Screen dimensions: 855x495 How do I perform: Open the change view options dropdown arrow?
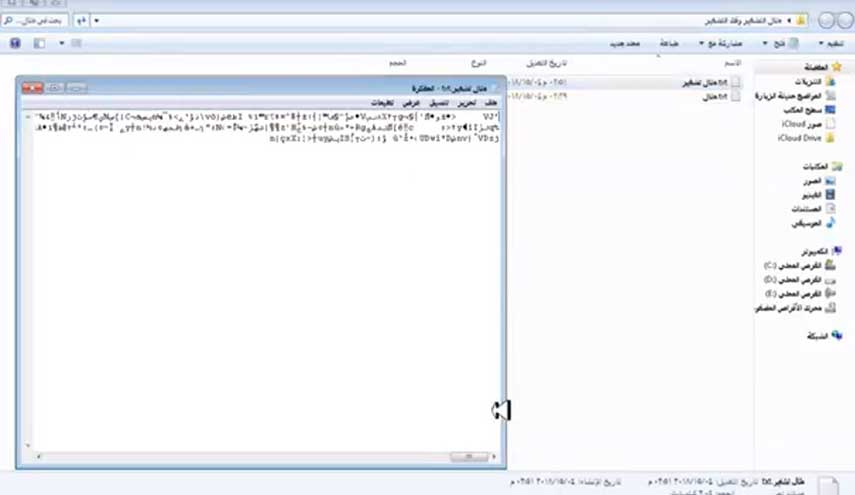(62, 44)
